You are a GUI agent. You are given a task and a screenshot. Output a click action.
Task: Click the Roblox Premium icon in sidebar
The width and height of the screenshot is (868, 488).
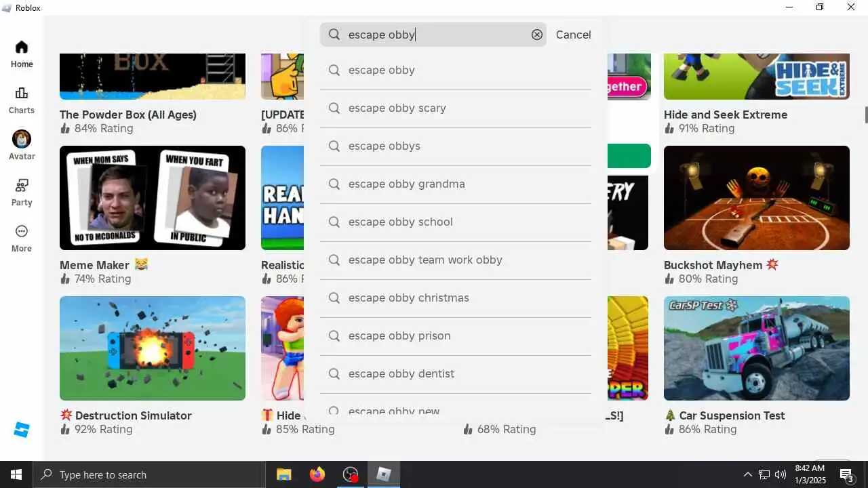22,430
